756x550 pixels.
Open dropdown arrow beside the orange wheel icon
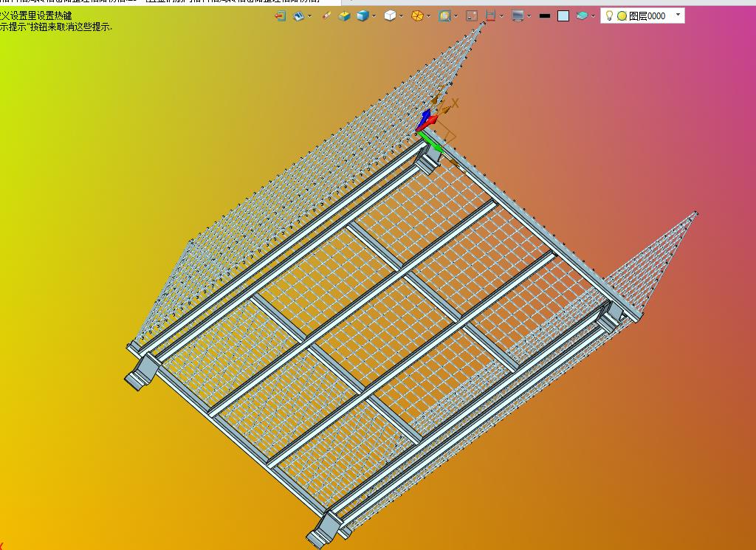(x=428, y=16)
